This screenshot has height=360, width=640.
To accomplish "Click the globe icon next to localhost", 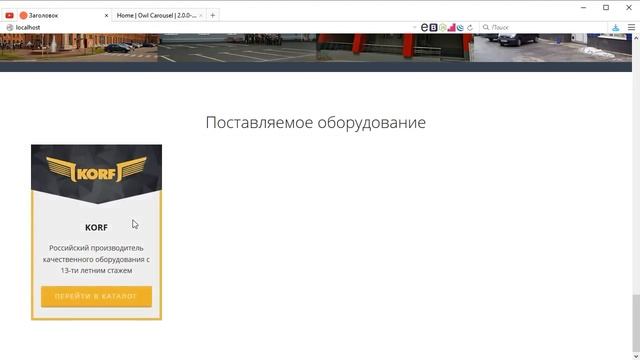I will [x=10, y=27].
